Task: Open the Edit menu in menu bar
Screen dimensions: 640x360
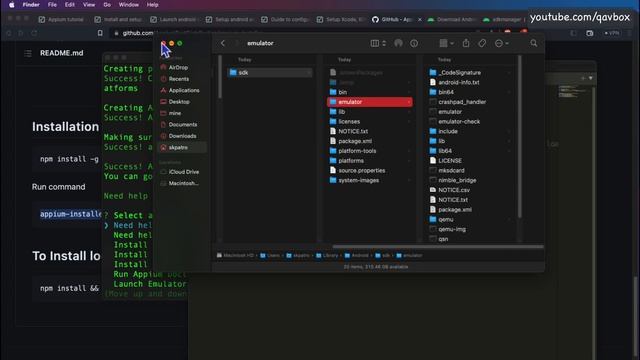Action: [70, 5]
